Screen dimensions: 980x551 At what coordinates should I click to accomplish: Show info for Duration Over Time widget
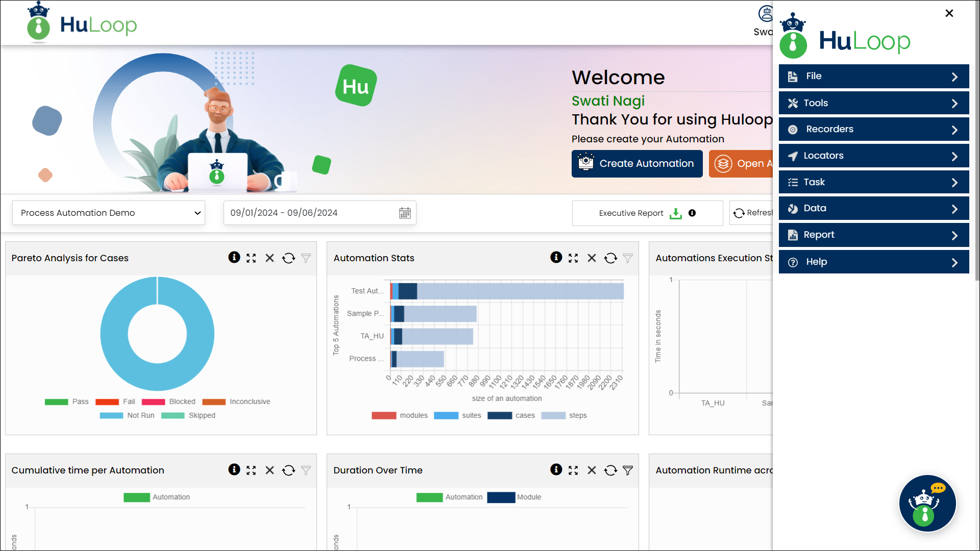pos(556,469)
